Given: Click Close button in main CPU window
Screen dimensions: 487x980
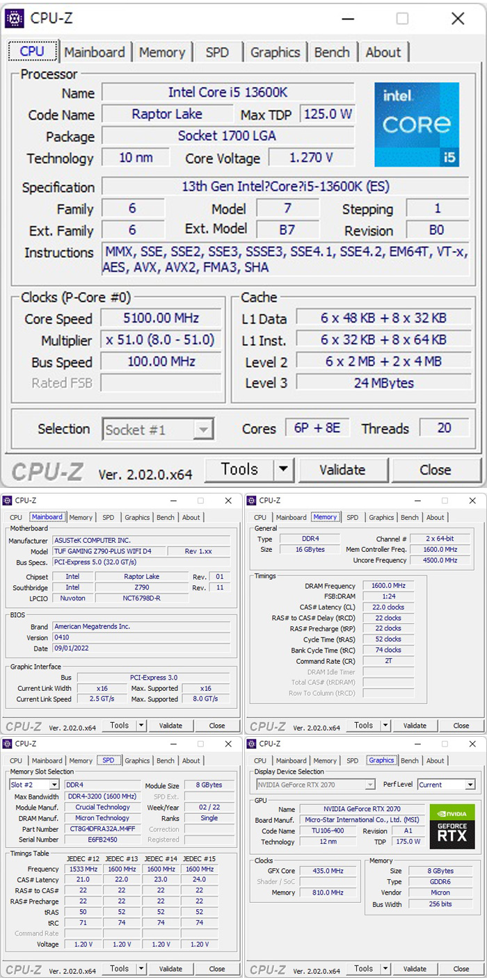Looking at the screenshot, I should (436, 470).
